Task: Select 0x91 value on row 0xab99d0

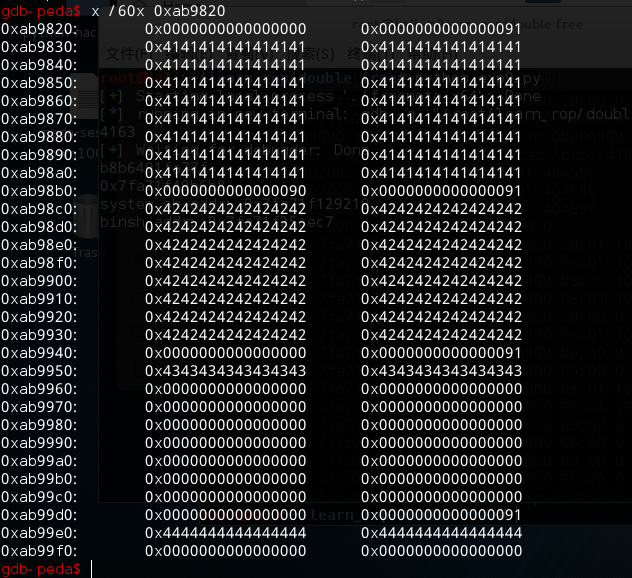Action: (441, 515)
